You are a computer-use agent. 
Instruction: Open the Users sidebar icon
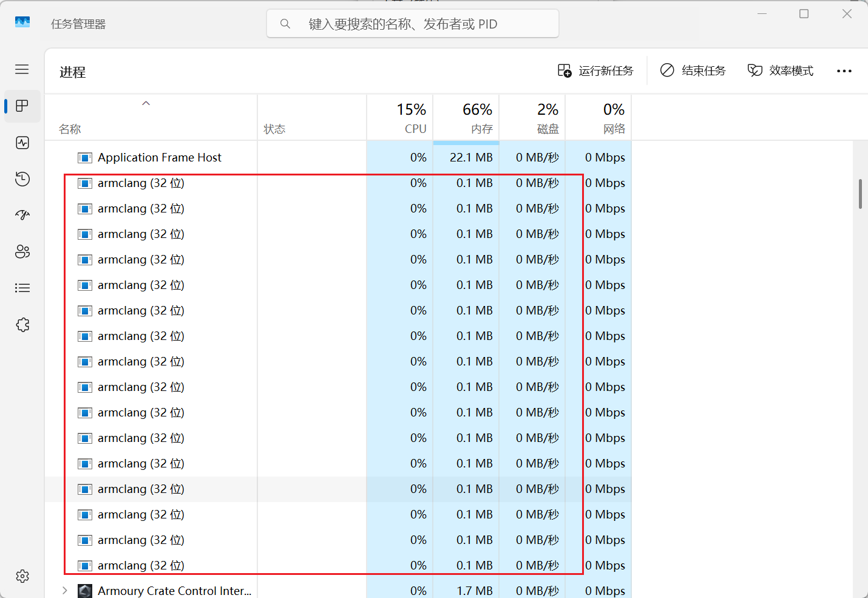click(x=22, y=251)
